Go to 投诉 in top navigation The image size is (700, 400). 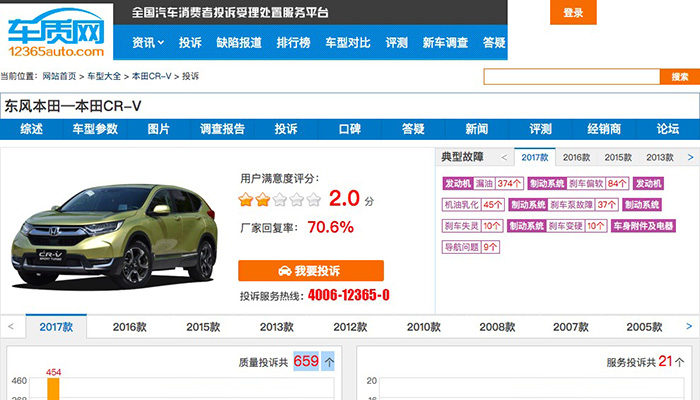pos(190,43)
